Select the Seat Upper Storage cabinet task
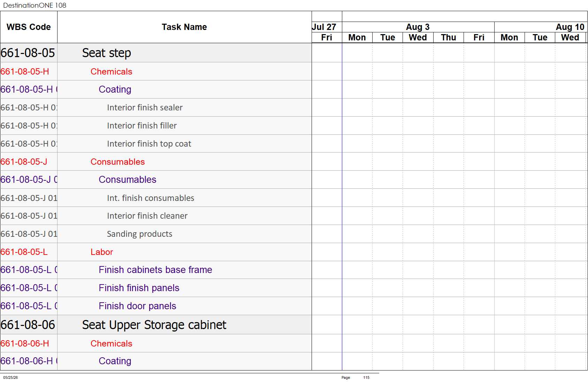The height and width of the screenshot is (382, 588). coord(154,325)
